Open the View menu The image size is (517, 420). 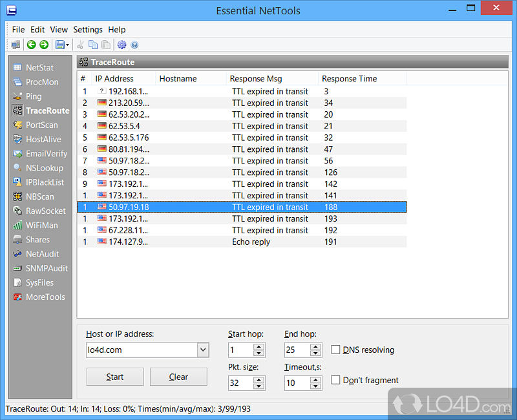pyautogui.click(x=59, y=30)
